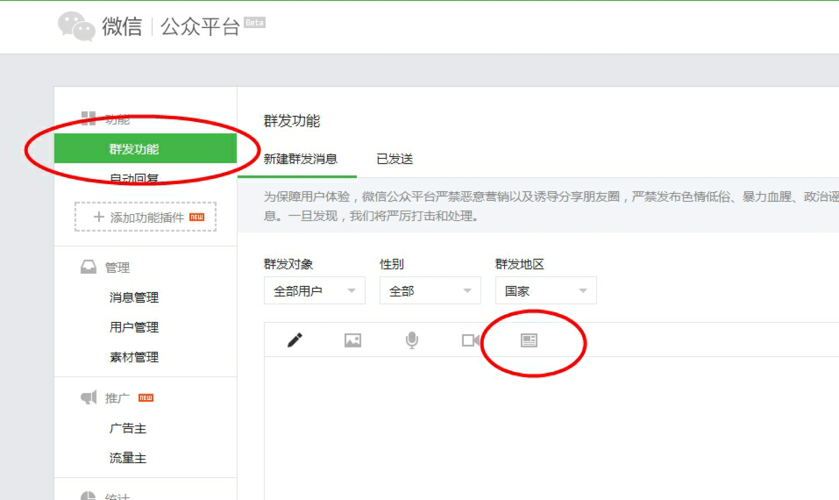The width and height of the screenshot is (839, 500).
Task: Click the 微信 header text
Action: click(122, 26)
